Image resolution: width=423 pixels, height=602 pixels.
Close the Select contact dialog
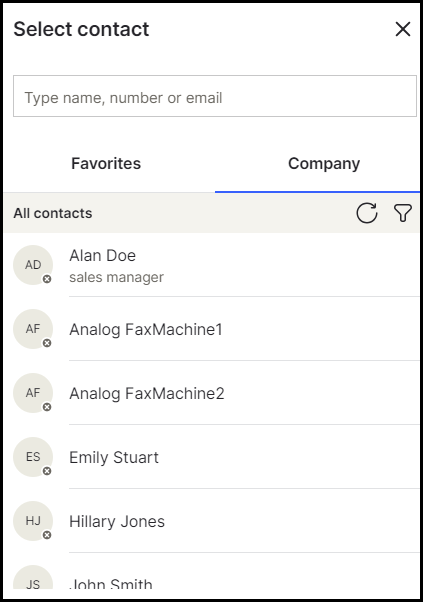pyautogui.click(x=403, y=29)
